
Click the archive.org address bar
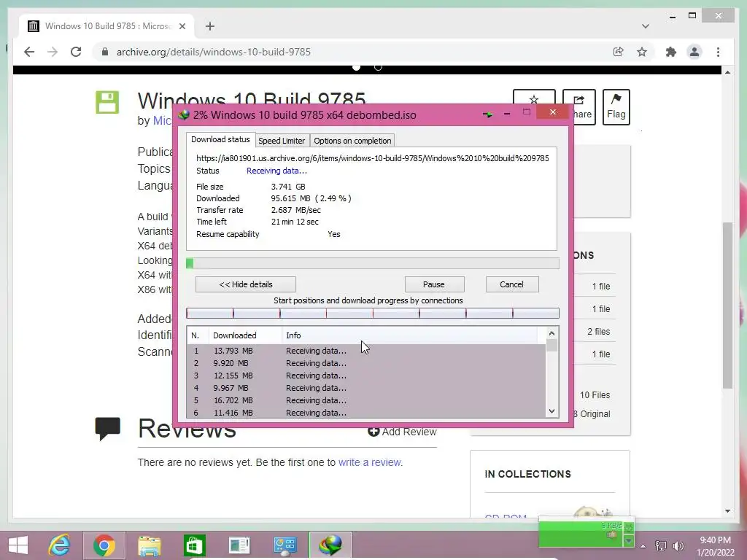tap(352, 52)
